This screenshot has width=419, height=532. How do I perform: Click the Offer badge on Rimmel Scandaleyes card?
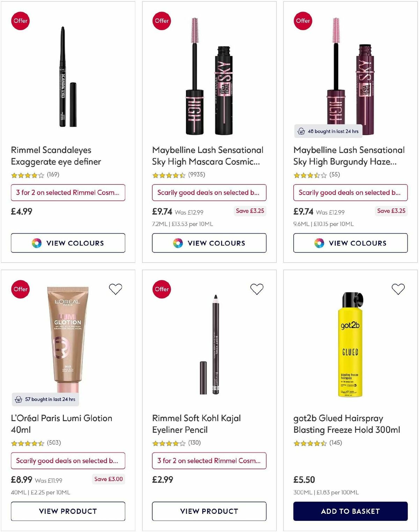pyautogui.click(x=20, y=21)
